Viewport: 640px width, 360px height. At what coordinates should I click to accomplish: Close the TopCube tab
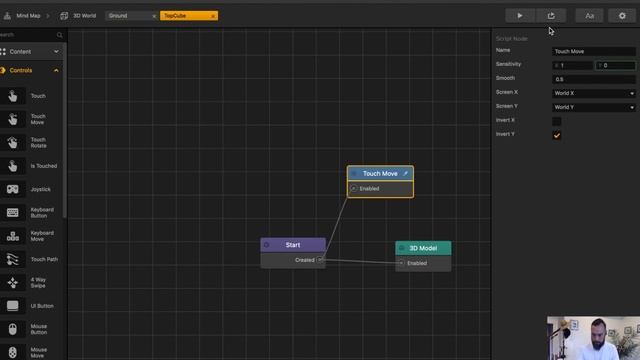coord(213,16)
